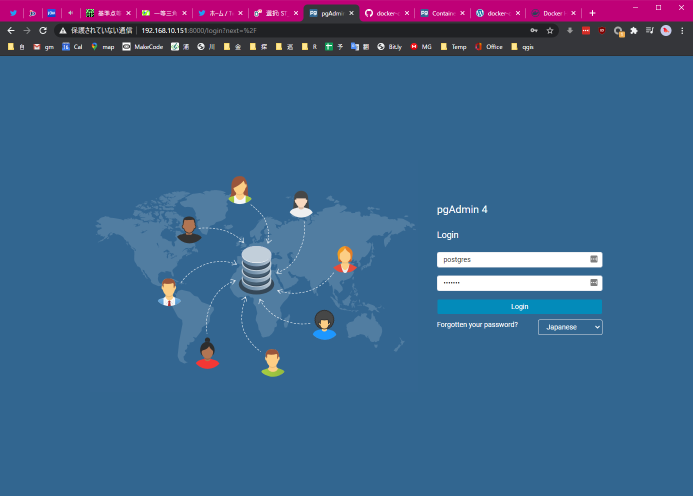Image resolution: width=693 pixels, height=496 pixels.
Task: Switch to the GitHub docker tab
Action: 385,13
